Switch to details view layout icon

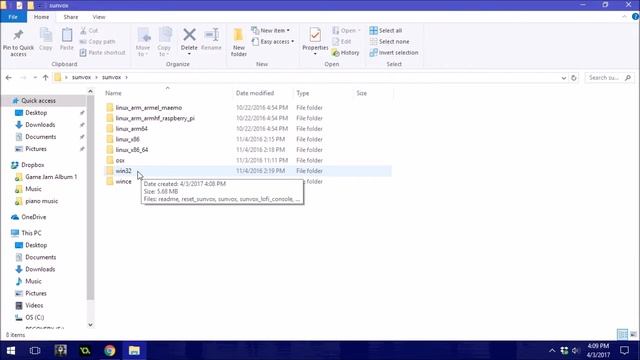point(622,334)
